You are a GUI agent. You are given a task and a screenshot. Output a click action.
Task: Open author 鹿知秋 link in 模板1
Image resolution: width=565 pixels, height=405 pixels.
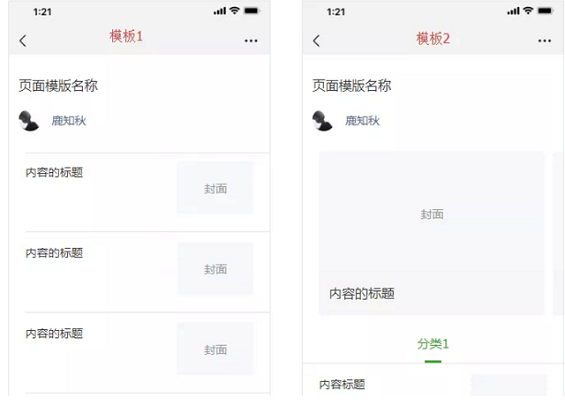click(69, 121)
